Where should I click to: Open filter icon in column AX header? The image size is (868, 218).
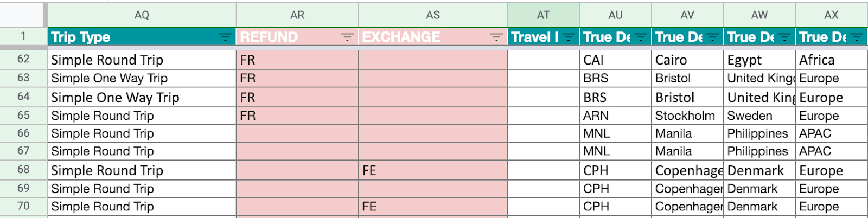coord(857,37)
